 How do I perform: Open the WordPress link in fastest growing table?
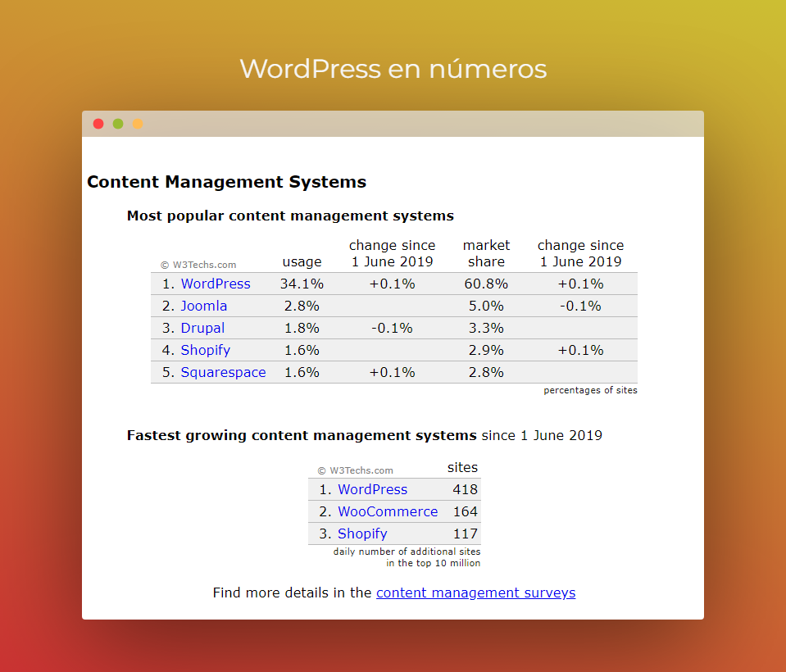pyautogui.click(x=372, y=489)
